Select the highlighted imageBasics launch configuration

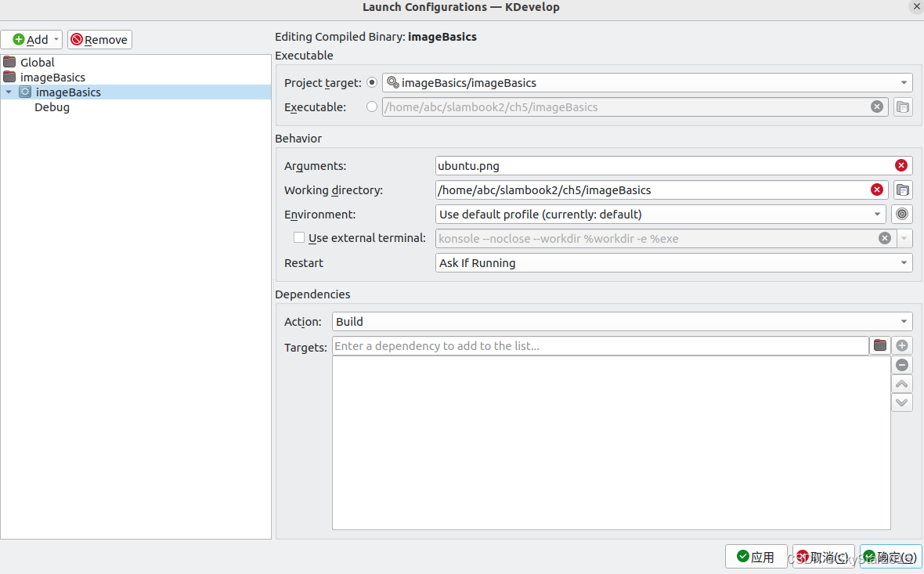136,92
